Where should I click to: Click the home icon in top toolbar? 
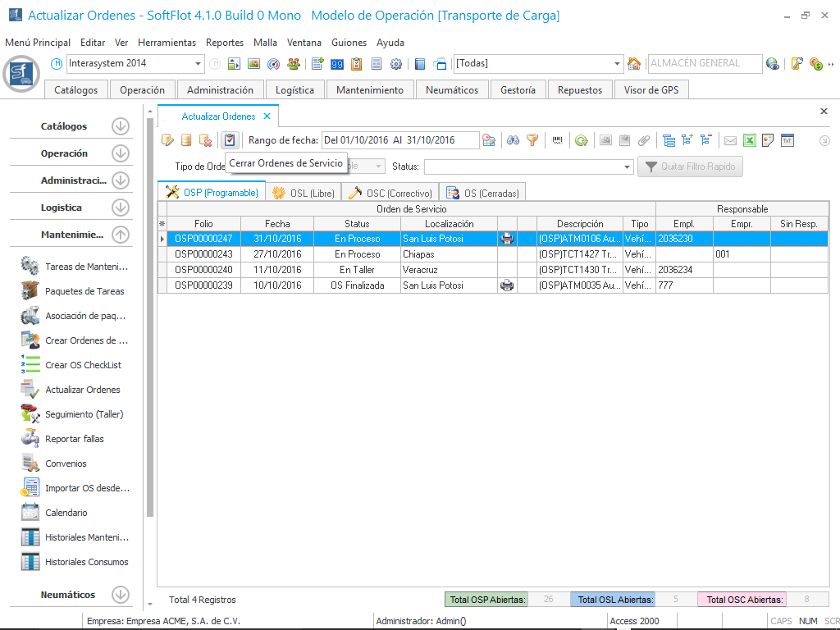pos(634,64)
